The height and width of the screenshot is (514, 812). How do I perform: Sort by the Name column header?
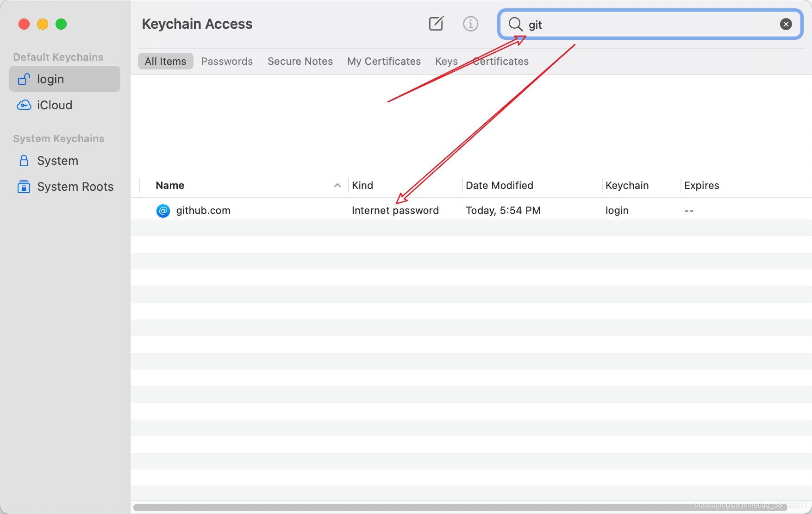[x=170, y=186]
